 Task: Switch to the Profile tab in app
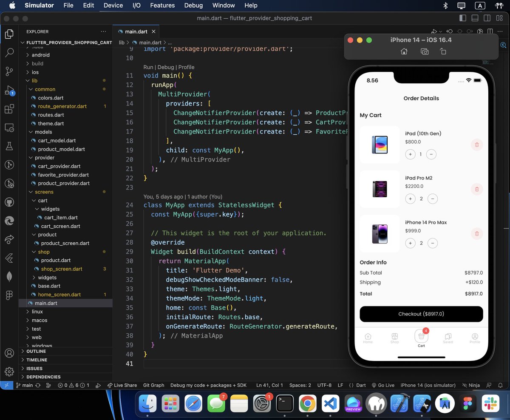[x=475, y=338]
